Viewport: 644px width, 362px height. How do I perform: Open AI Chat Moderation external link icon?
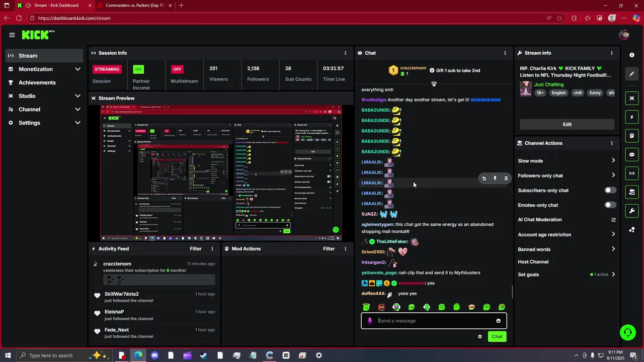click(613, 220)
